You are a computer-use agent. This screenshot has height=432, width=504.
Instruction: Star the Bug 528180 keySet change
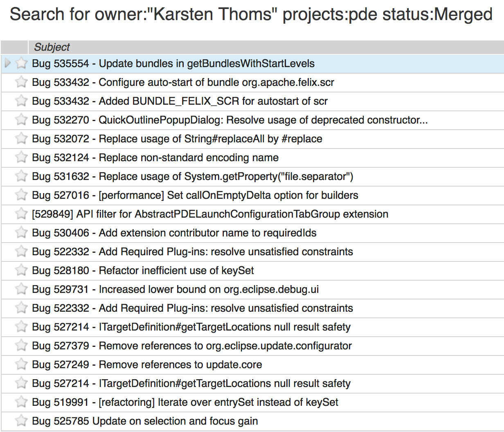[x=21, y=270]
